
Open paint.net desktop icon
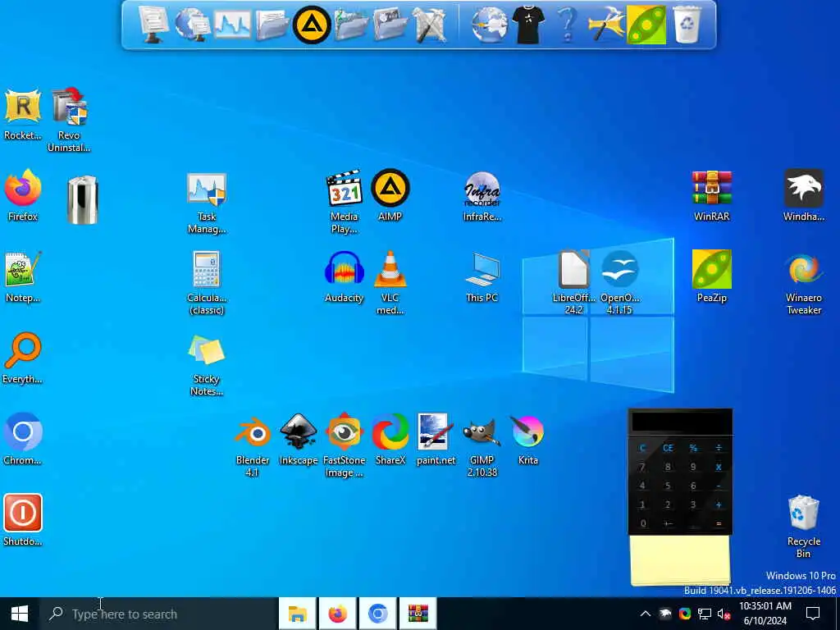(436, 440)
